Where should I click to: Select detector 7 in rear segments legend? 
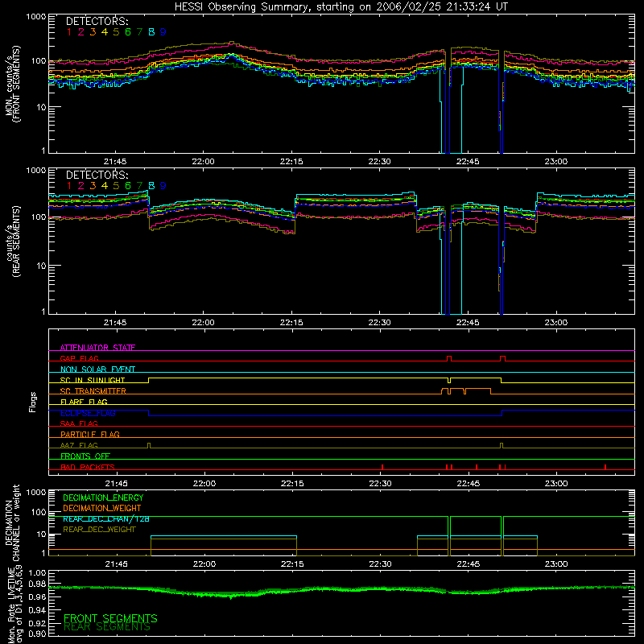click(x=139, y=186)
